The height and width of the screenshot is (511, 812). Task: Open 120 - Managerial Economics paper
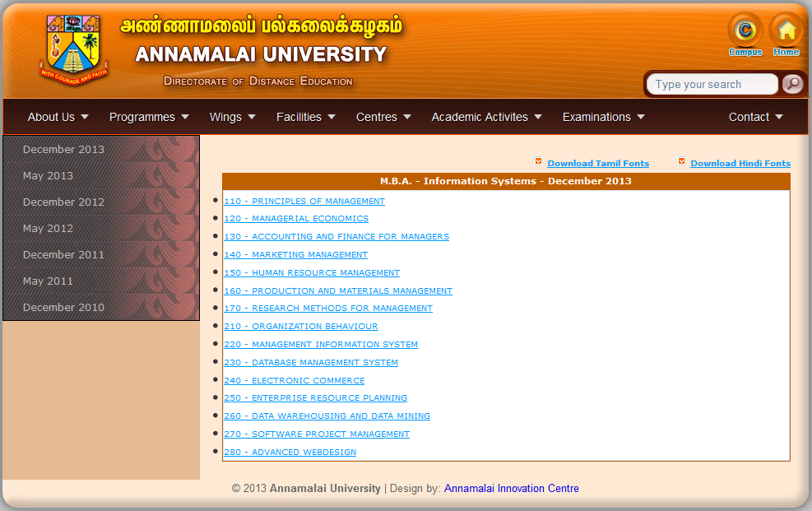coord(296,219)
